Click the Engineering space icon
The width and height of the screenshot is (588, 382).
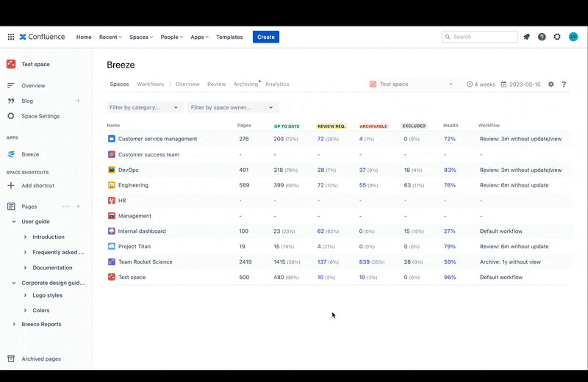112,185
